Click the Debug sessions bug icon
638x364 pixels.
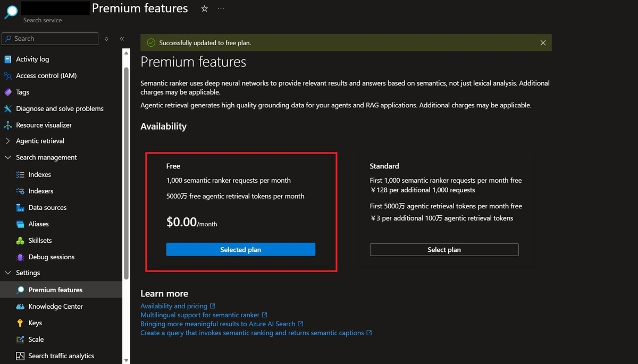(20, 257)
